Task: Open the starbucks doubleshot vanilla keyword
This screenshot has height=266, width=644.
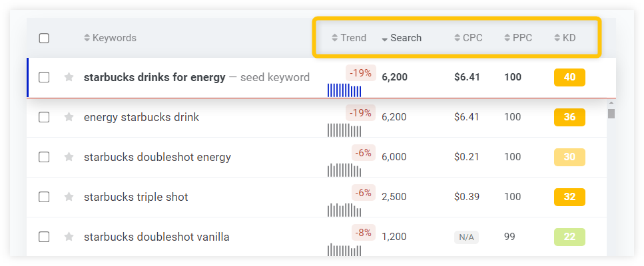Action: click(157, 237)
